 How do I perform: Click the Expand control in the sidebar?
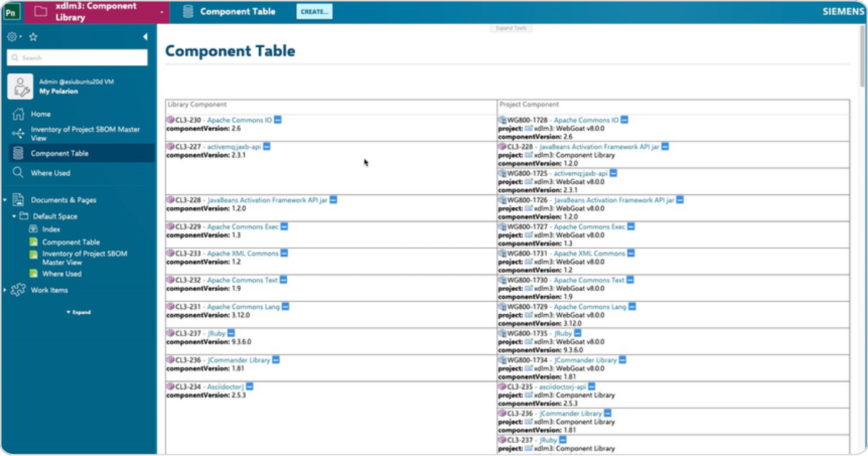[x=78, y=313]
